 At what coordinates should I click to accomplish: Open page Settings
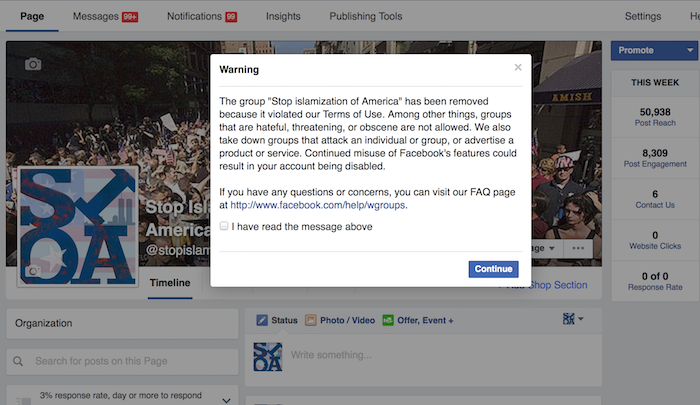[643, 17]
